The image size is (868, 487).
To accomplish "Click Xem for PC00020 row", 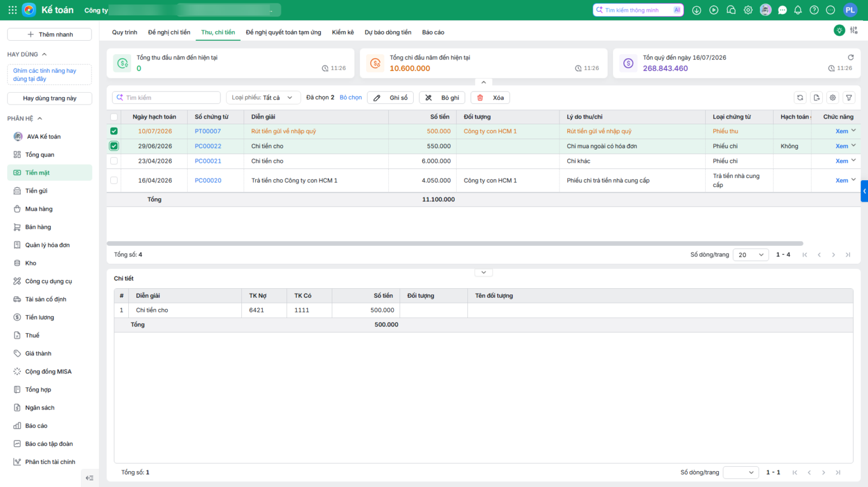I will pyautogui.click(x=841, y=181).
